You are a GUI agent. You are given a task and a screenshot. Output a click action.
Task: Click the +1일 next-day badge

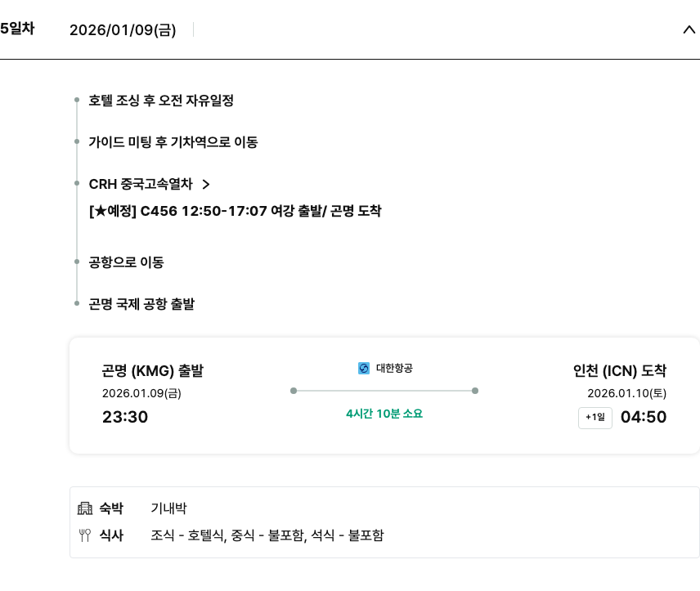click(595, 418)
